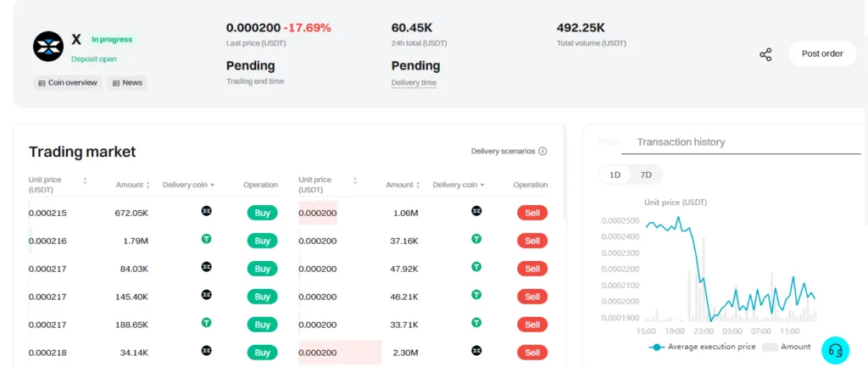The image size is (868, 367).
Task: Click the 2.30M amount cell
Action: [x=405, y=353]
